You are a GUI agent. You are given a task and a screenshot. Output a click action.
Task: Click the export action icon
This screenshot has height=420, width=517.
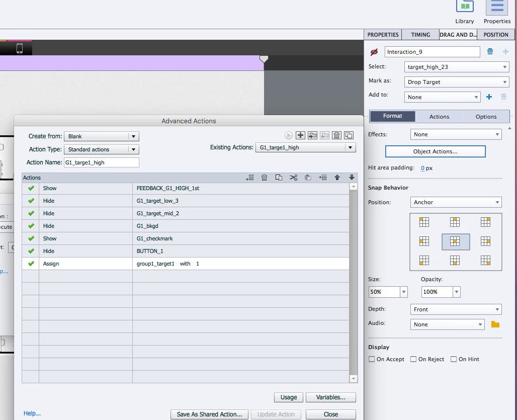click(325, 135)
